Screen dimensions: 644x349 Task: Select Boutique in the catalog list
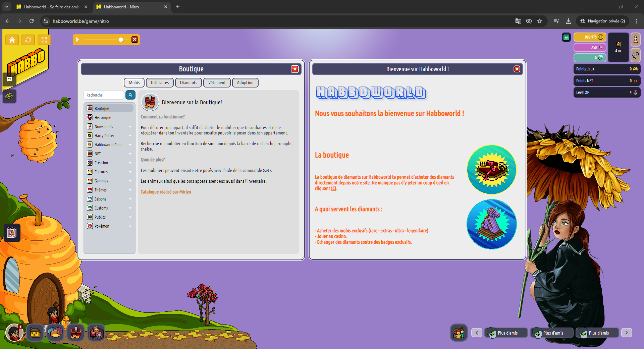pyautogui.click(x=109, y=108)
